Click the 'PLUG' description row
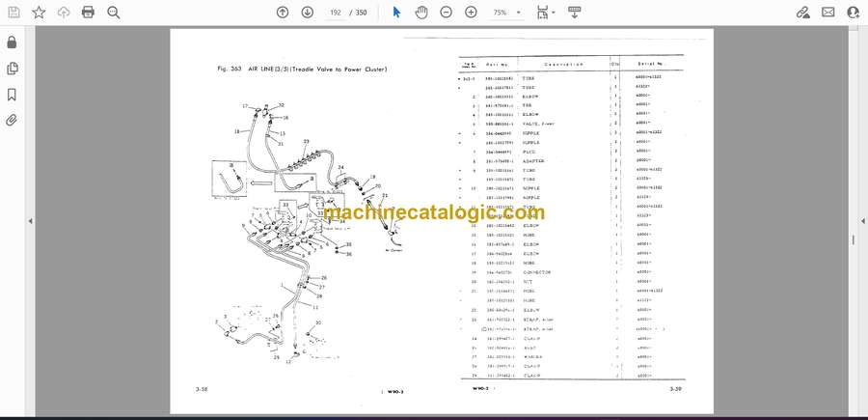This screenshot has height=420, width=868. point(529,152)
